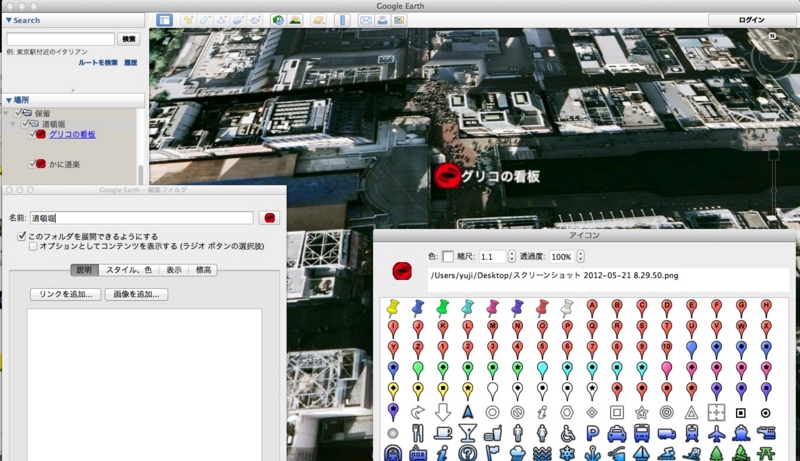This screenshot has width=800, height=461.
Task: Choose the red marker labeled 10
Action: coord(666,349)
